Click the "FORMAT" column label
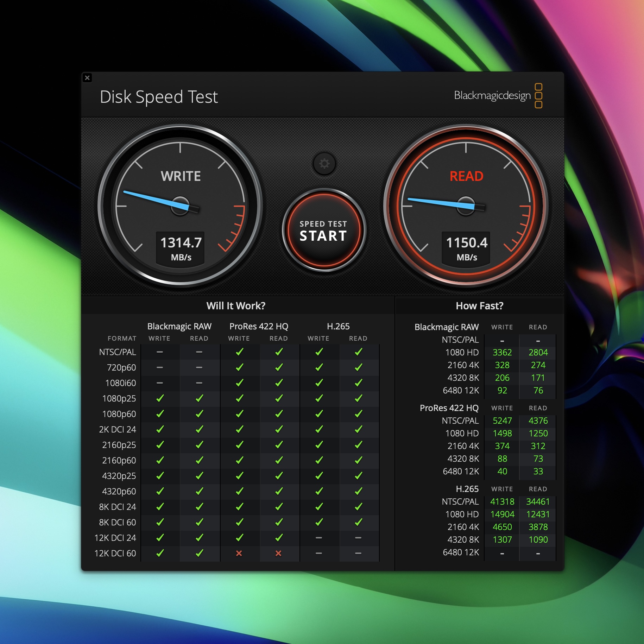 [122, 339]
